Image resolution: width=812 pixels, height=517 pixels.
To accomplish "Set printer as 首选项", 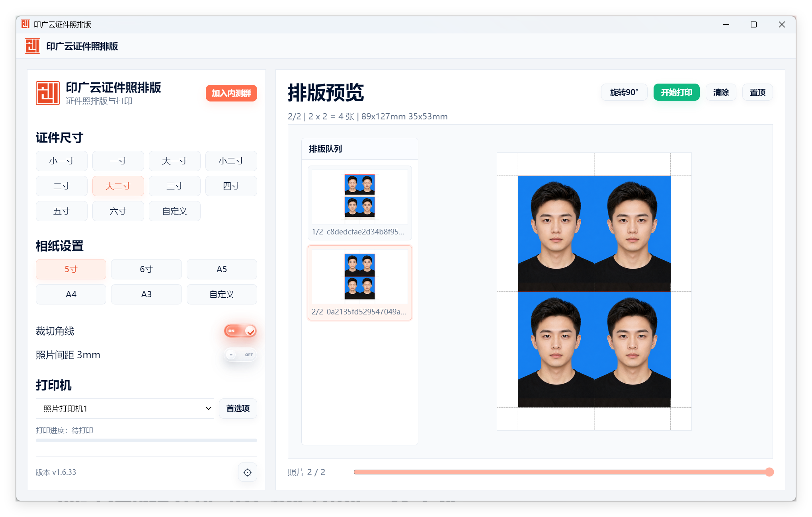I will (238, 409).
